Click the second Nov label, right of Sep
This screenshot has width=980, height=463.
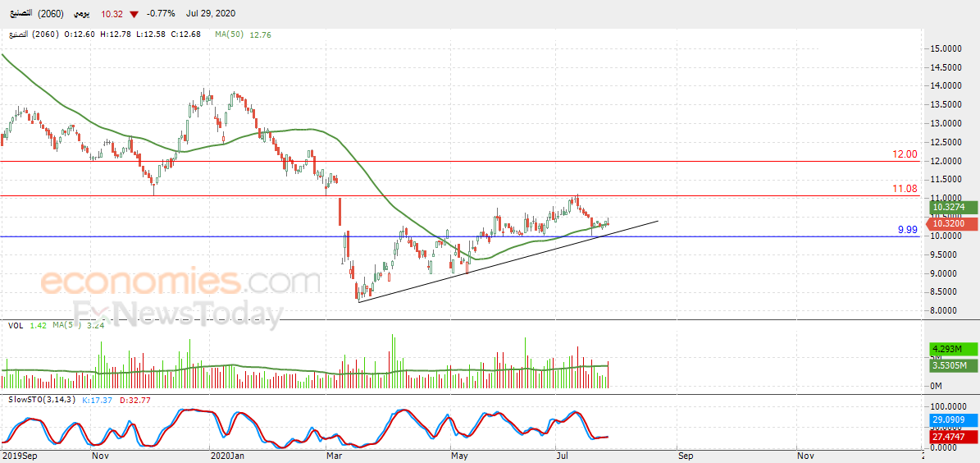point(805,456)
